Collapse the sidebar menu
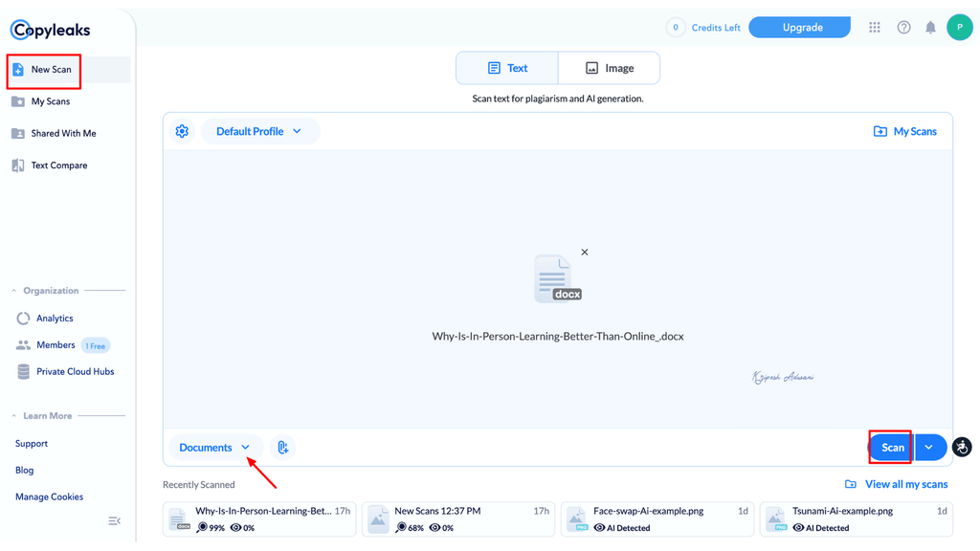Image resolution: width=980 pixels, height=551 pixels. pyautogui.click(x=115, y=521)
